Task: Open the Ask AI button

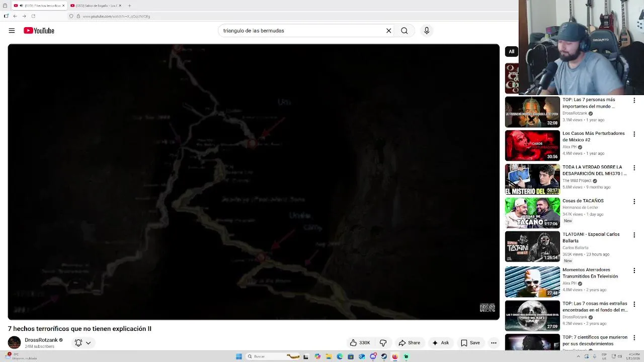Action: click(440, 343)
